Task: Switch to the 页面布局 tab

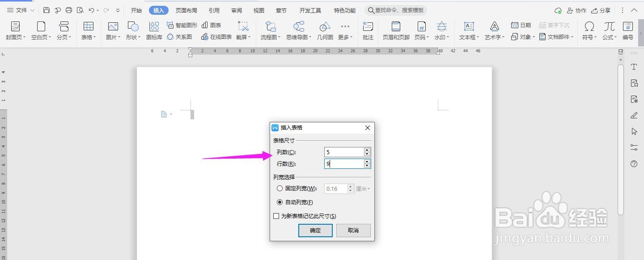Action: pyautogui.click(x=186, y=10)
